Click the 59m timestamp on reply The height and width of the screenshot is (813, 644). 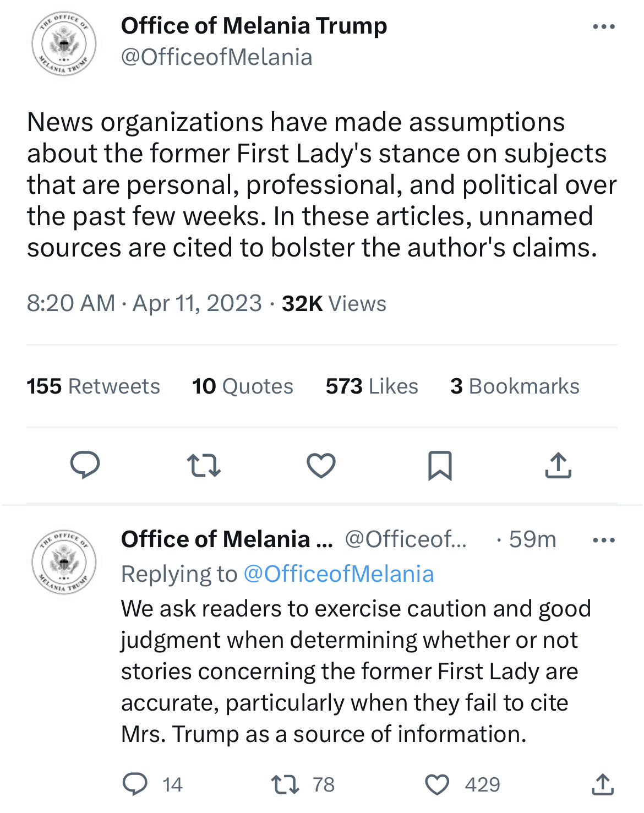(532, 539)
